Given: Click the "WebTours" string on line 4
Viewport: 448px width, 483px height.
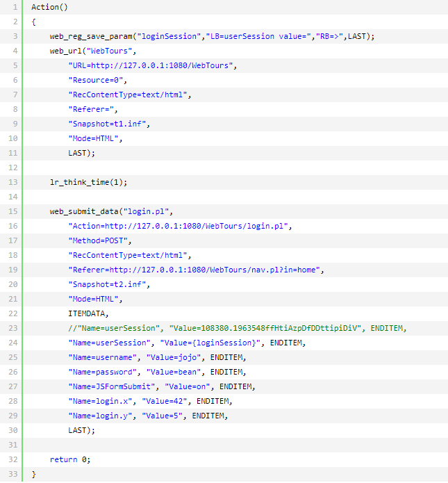Looking at the screenshot, I should pyautogui.click(x=109, y=51).
